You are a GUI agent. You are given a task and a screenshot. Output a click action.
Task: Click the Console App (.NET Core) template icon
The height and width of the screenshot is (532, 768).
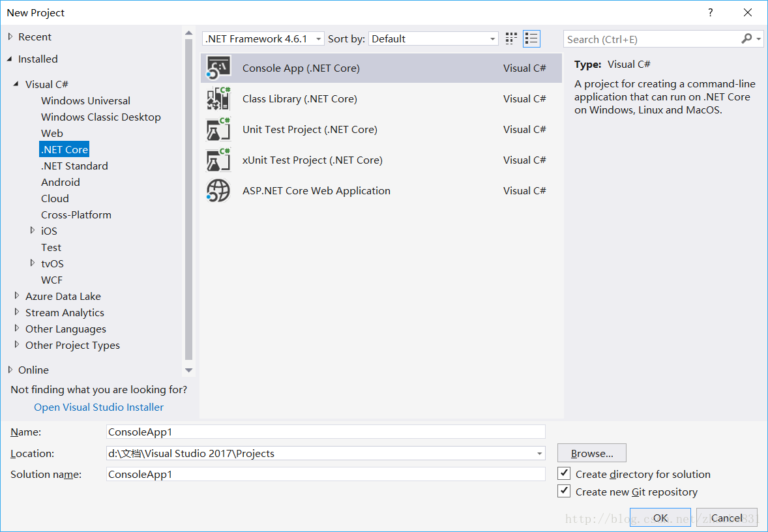[218, 68]
